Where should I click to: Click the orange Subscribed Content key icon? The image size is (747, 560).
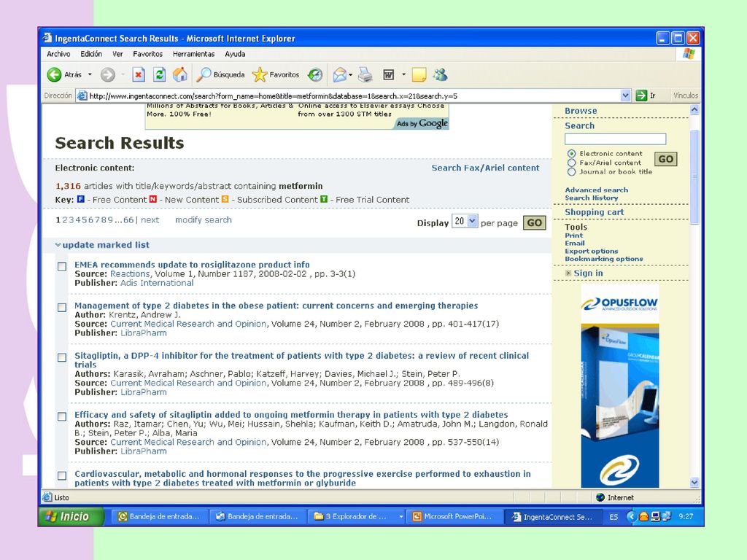click(x=225, y=199)
